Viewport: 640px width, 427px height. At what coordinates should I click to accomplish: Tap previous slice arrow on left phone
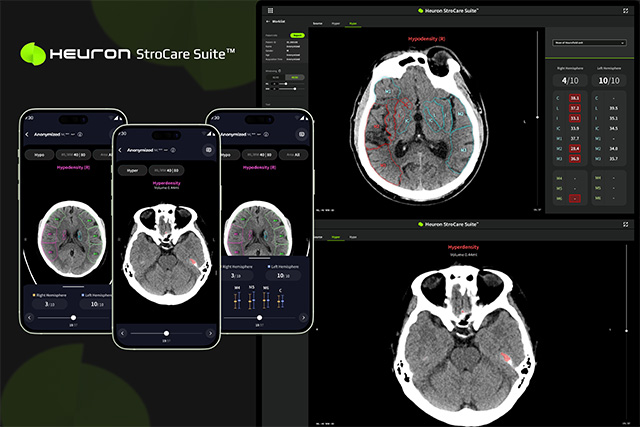tap(30, 318)
